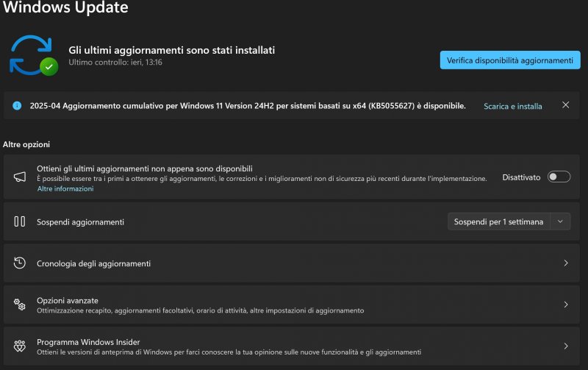Click the Windows Insider program icon
The width and height of the screenshot is (588, 370).
[20, 346]
